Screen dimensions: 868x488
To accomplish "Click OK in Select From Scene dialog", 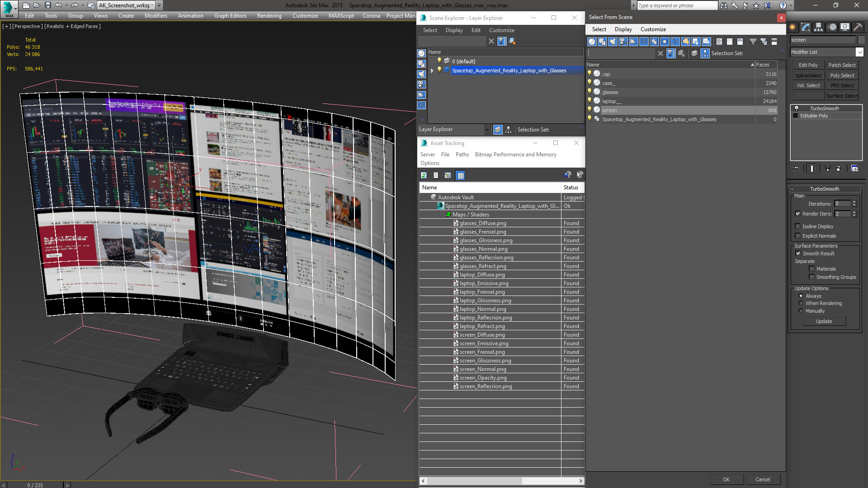I will (726, 479).
